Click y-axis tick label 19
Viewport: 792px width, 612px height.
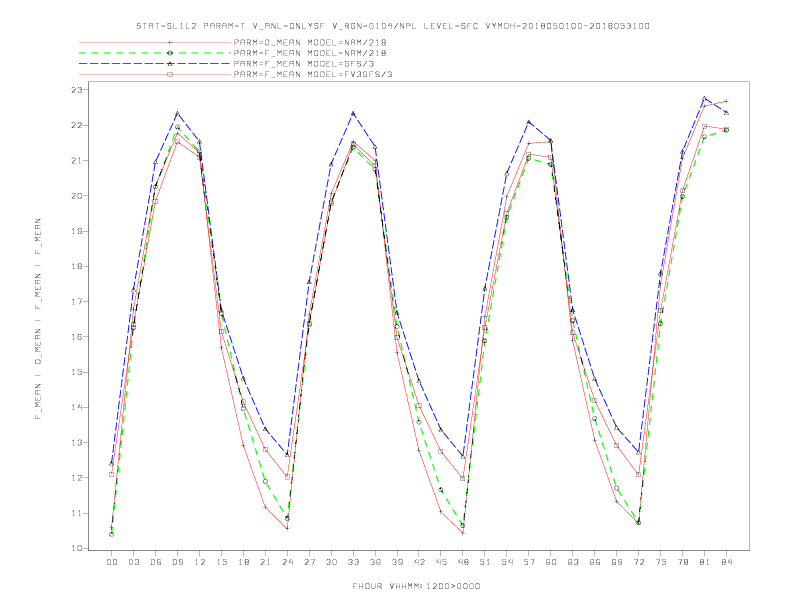(77, 231)
